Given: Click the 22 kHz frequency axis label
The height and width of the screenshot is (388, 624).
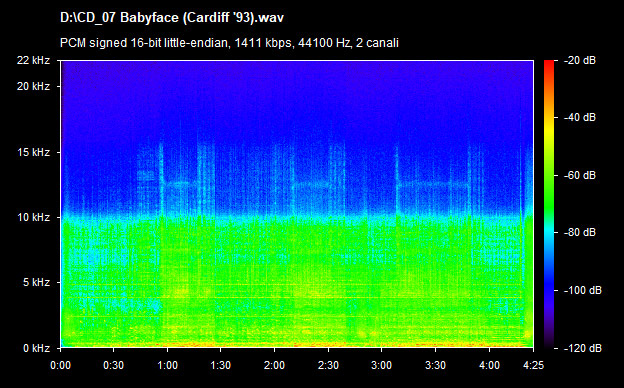Looking at the screenshot, I should pyautogui.click(x=33, y=60).
